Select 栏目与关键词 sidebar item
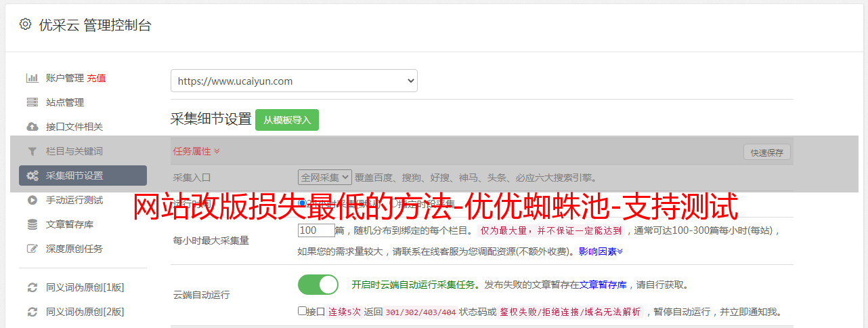 click(x=74, y=151)
